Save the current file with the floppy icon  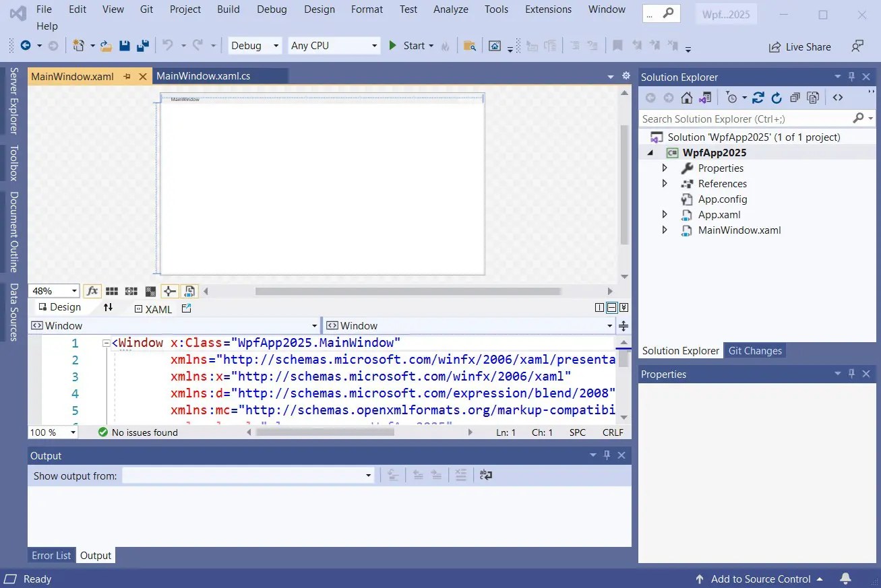[124, 46]
